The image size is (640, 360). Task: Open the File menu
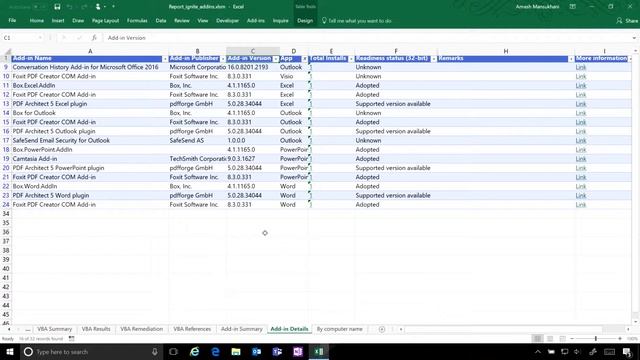tap(12, 20)
